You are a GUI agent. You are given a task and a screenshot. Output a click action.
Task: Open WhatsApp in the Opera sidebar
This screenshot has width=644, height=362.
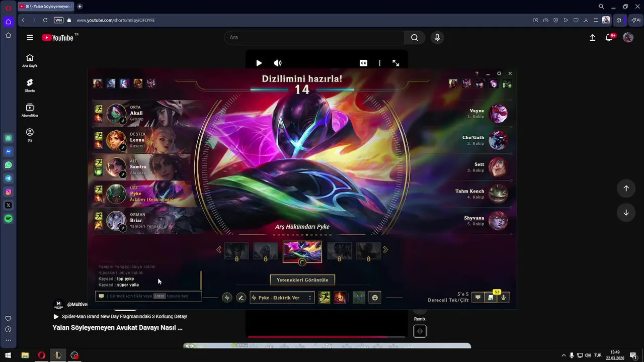[9, 165]
